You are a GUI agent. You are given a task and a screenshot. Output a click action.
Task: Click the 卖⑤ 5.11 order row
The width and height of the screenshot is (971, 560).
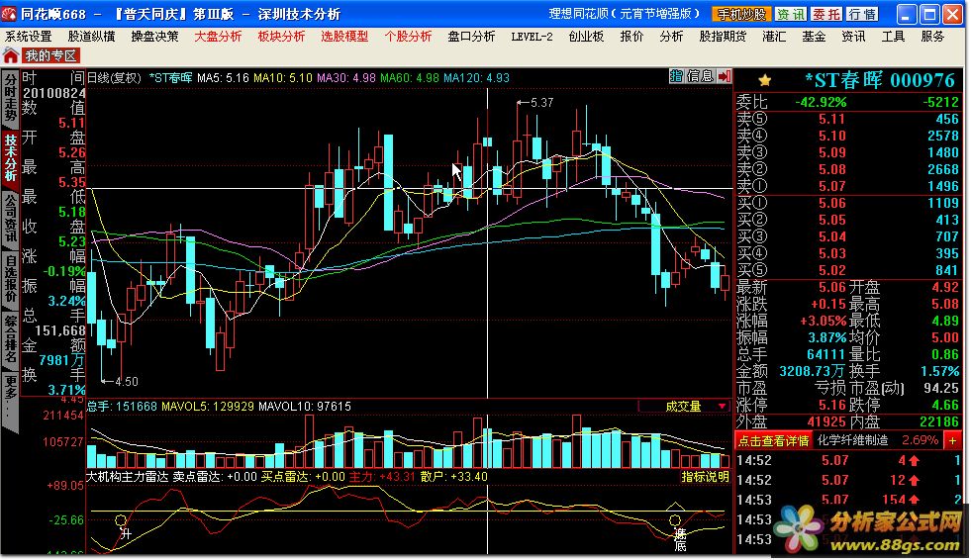847,119
